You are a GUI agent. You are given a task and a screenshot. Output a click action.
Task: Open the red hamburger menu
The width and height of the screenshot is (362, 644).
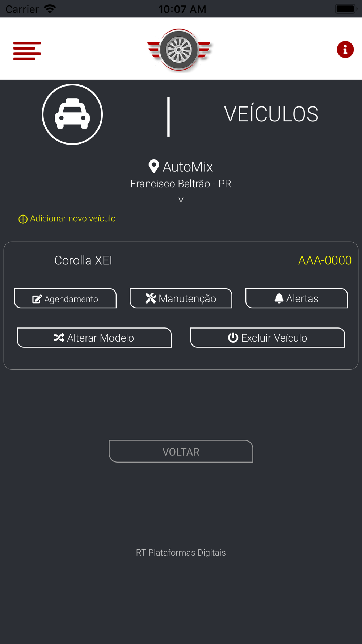27,51
